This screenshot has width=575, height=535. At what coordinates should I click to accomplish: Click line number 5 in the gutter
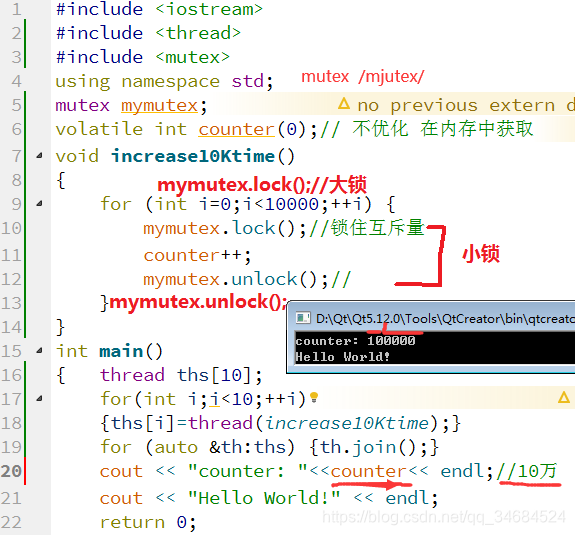click(17, 105)
